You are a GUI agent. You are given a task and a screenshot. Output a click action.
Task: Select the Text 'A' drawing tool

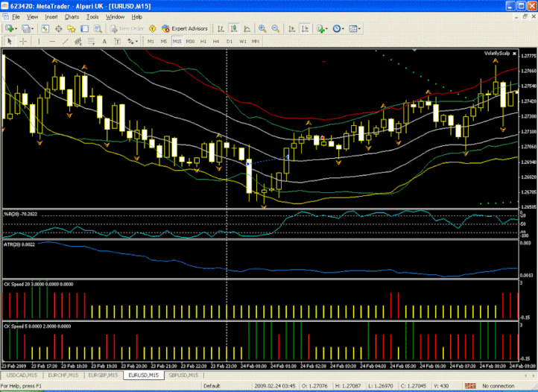point(104,42)
